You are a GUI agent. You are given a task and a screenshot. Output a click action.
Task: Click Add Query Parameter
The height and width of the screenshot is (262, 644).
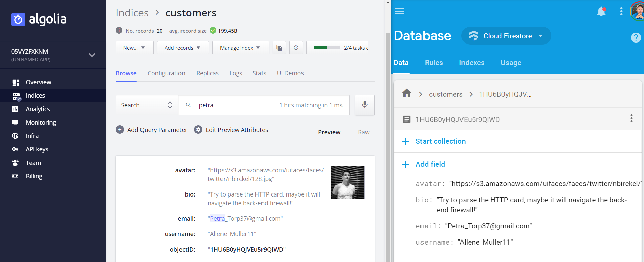coord(152,130)
